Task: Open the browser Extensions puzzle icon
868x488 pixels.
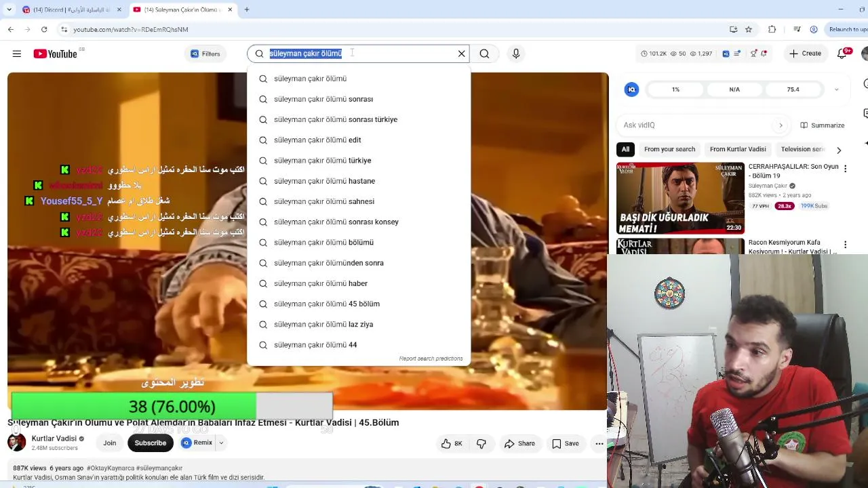Action: 772,29
